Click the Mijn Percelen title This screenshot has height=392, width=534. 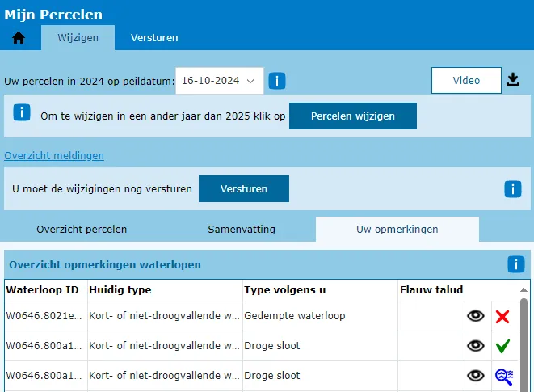click(x=53, y=15)
